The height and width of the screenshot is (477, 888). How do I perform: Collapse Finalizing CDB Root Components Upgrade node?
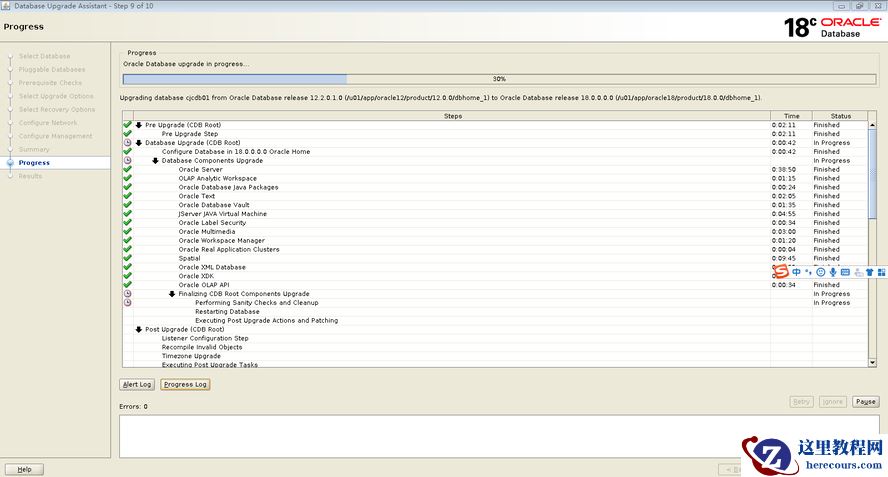click(x=172, y=293)
